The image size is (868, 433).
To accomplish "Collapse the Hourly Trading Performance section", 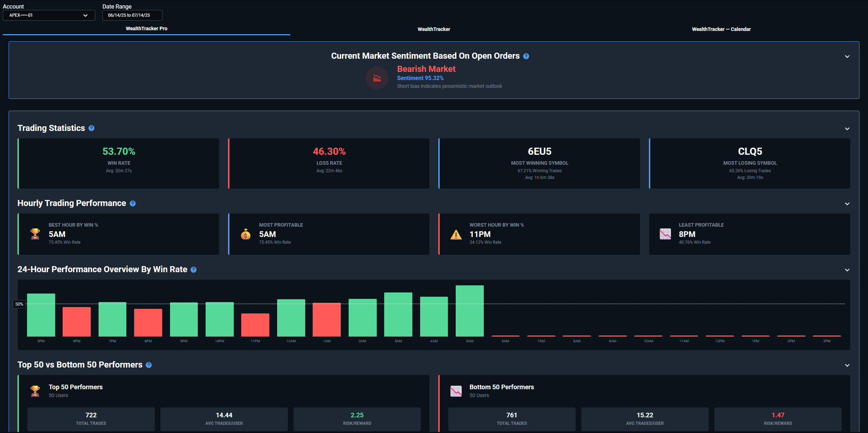I will [847, 204].
